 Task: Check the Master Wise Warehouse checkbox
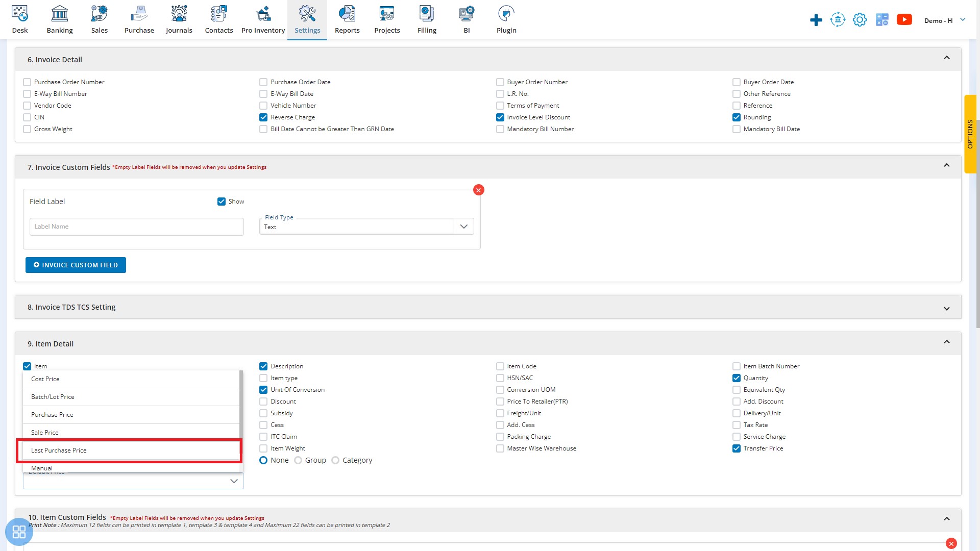(500, 448)
